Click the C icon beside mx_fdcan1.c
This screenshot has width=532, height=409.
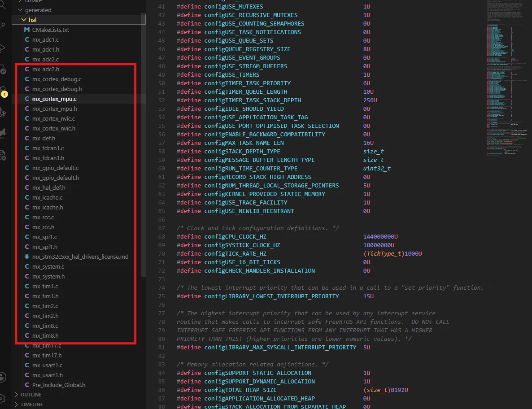pyautogui.click(x=27, y=148)
